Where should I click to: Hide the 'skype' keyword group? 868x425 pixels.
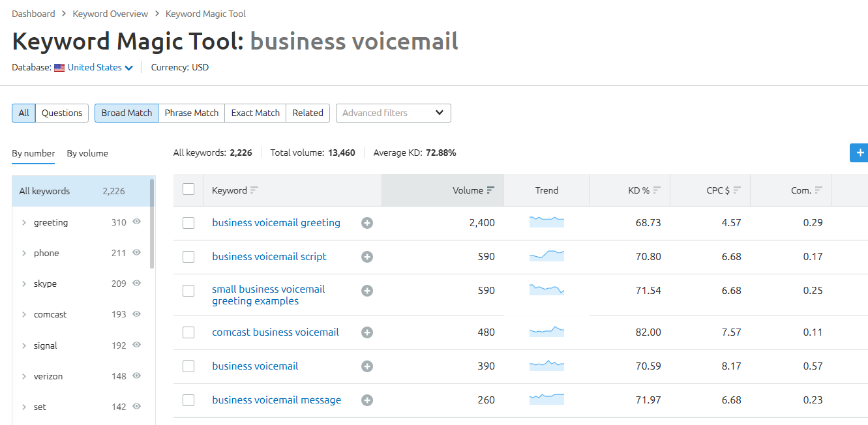click(137, 284)
